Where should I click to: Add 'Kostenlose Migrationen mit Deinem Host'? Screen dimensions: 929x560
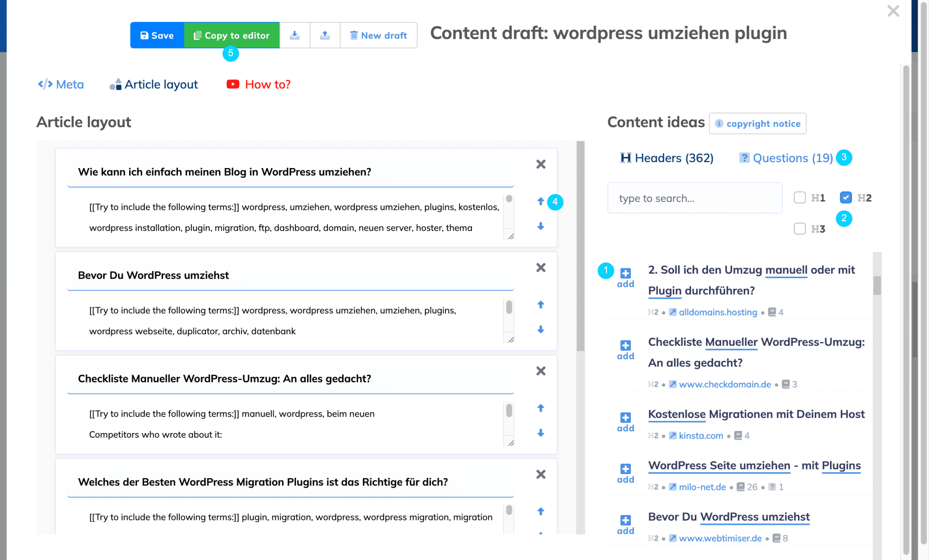point(626,422)
